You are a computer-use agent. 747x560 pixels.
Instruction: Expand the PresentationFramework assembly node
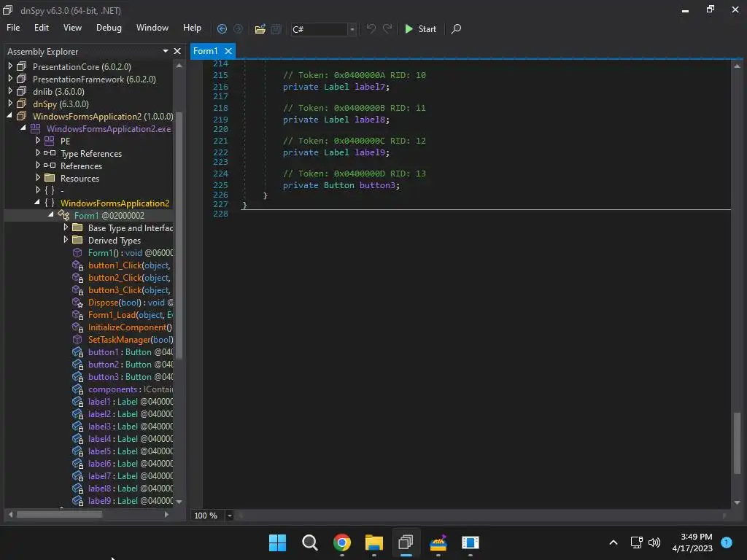(x=10, y=79)
